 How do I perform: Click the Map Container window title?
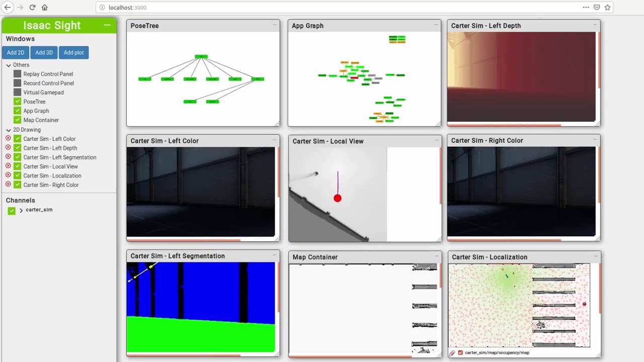tap(315, 257)
